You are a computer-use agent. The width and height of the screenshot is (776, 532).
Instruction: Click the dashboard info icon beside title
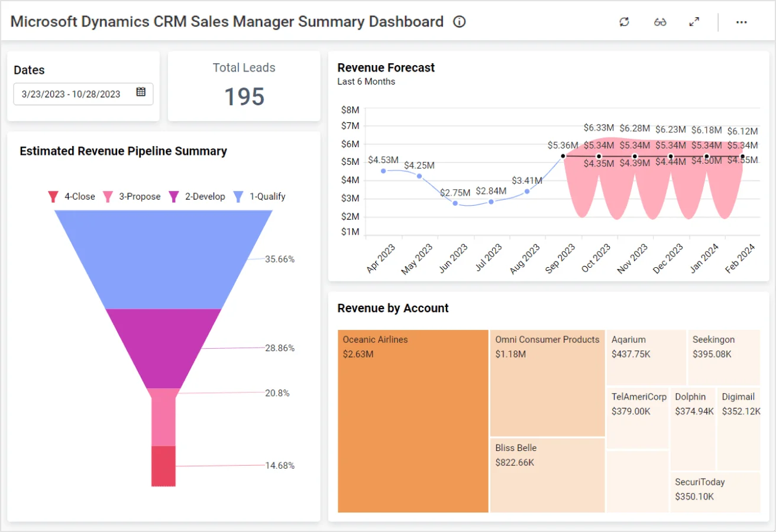point(460,22)
